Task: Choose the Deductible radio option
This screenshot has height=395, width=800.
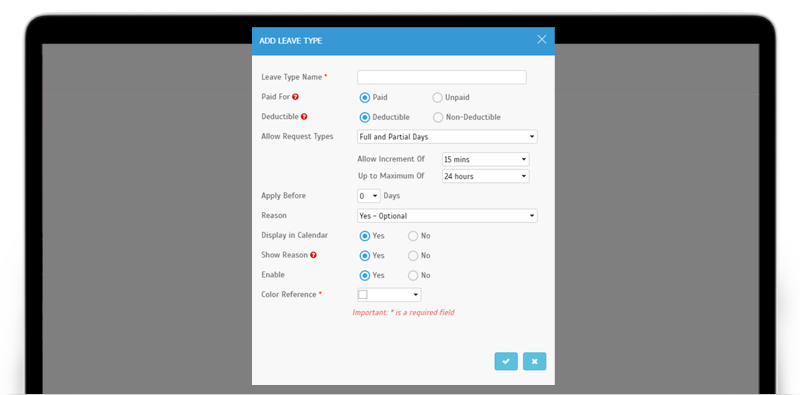Action: click(x=365, y=117)
